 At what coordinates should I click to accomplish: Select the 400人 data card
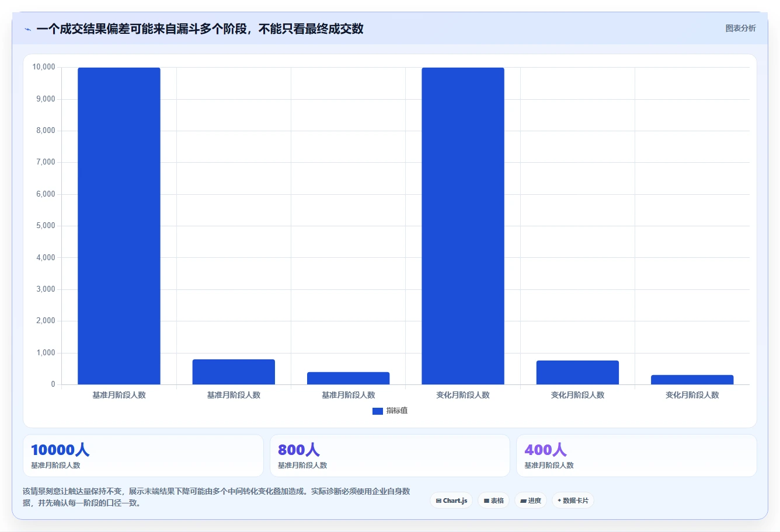coord(636,456)
